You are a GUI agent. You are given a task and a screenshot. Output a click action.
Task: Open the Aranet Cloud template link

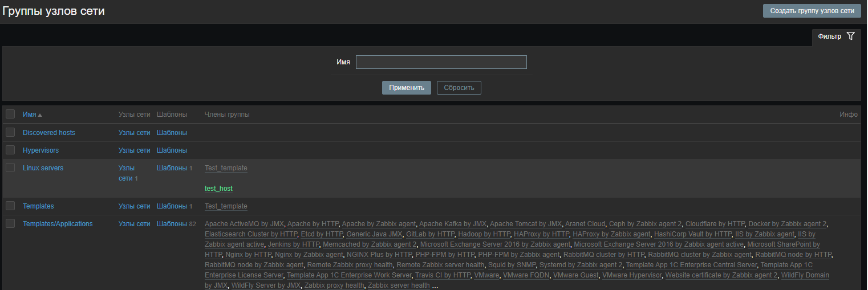(585, 224)
